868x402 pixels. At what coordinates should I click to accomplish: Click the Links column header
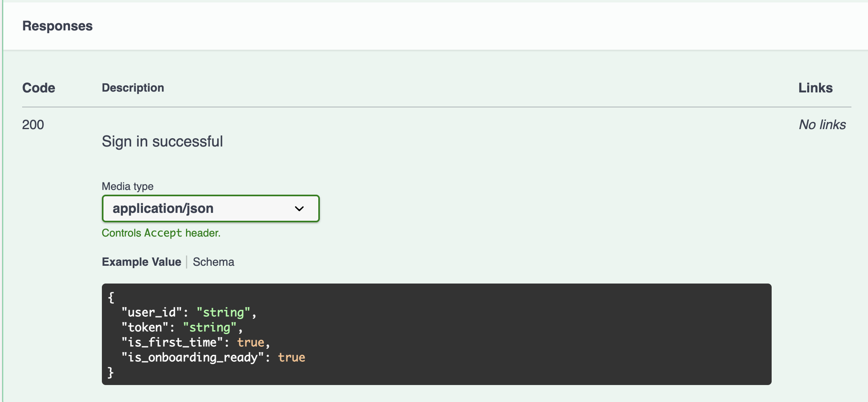click(815, 88)
